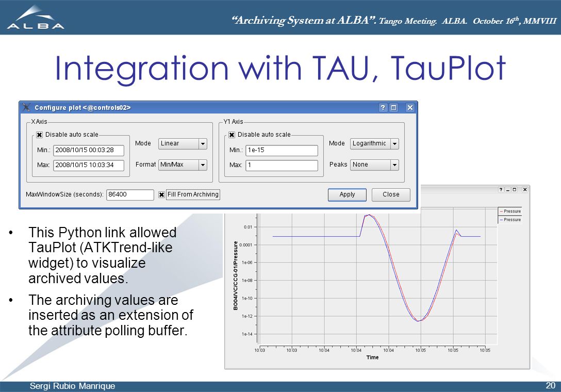Click the help icon of the plot window

[501, 189]
